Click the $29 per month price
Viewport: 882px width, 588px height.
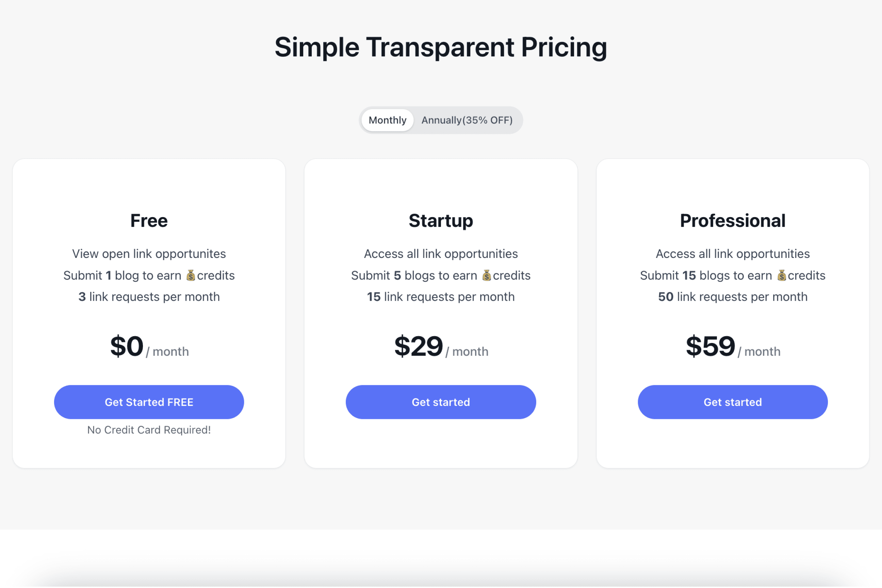441,347
